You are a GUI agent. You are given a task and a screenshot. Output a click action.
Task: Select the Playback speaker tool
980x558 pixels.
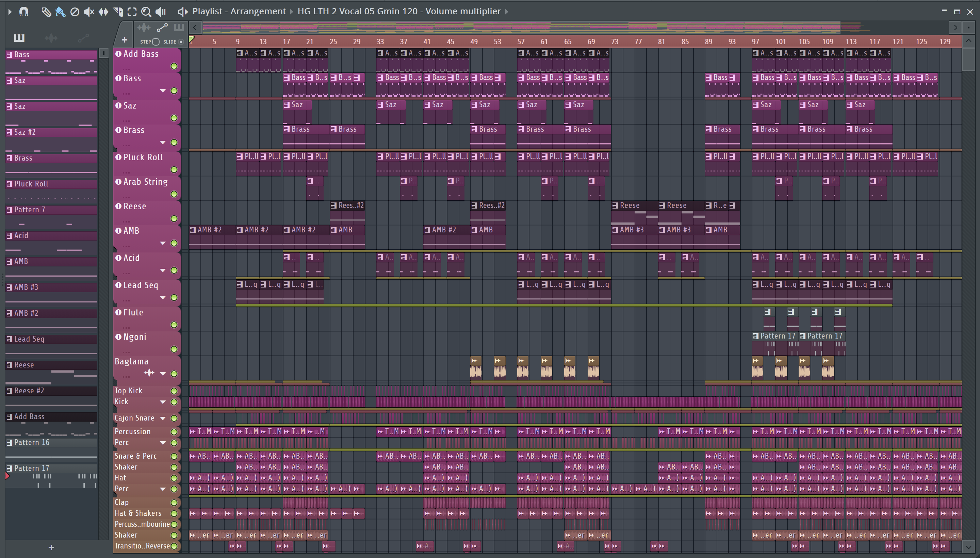pyautogui.click(x=161, y=12)
